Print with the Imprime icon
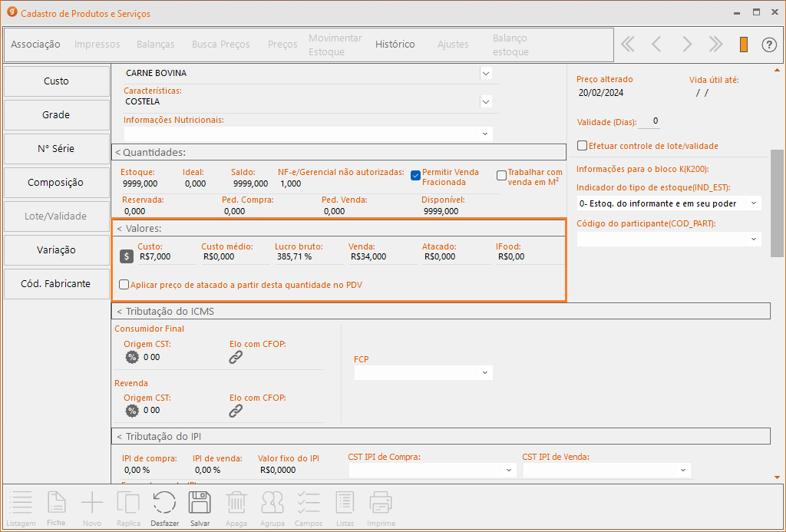Image resolution: width=786 pixels, height=532 pixels. 381,508
